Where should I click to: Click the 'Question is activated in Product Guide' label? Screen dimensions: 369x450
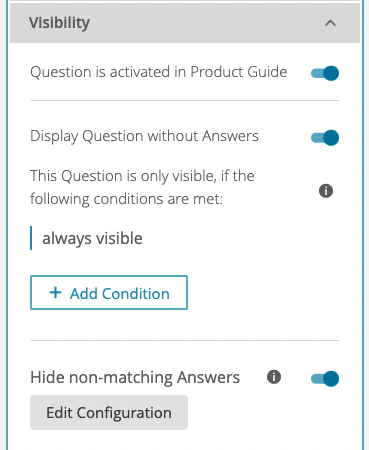point(159,72)
